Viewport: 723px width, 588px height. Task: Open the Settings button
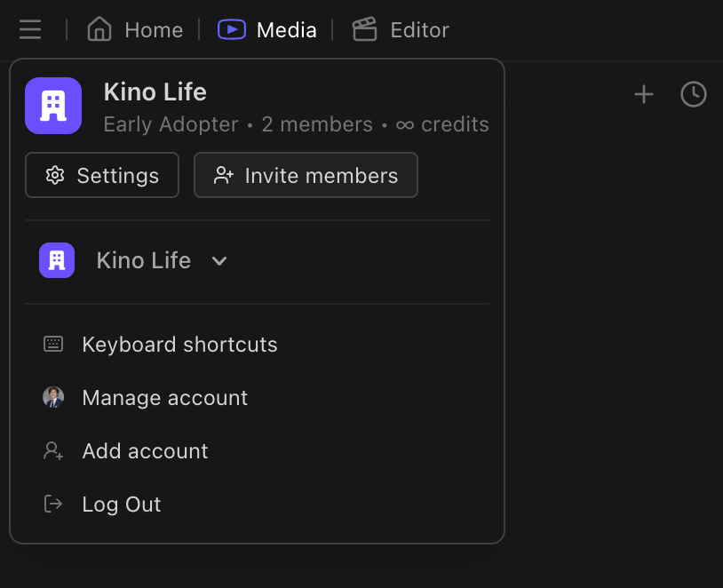101,175
